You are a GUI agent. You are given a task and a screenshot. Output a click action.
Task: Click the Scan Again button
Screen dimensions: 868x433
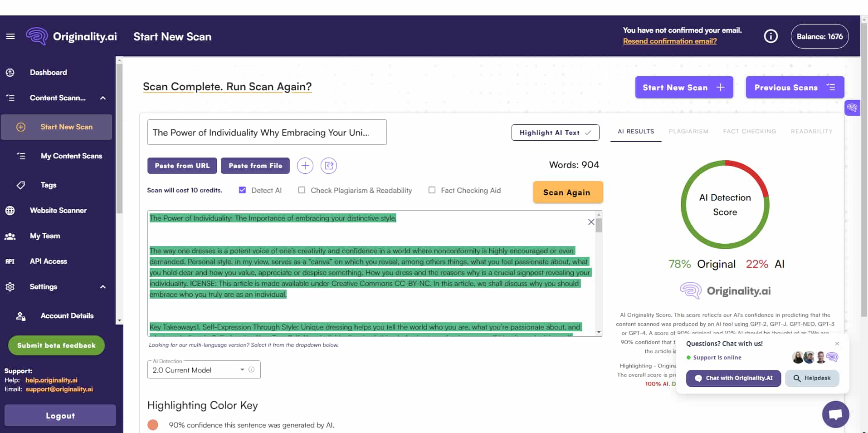point(567,192)
